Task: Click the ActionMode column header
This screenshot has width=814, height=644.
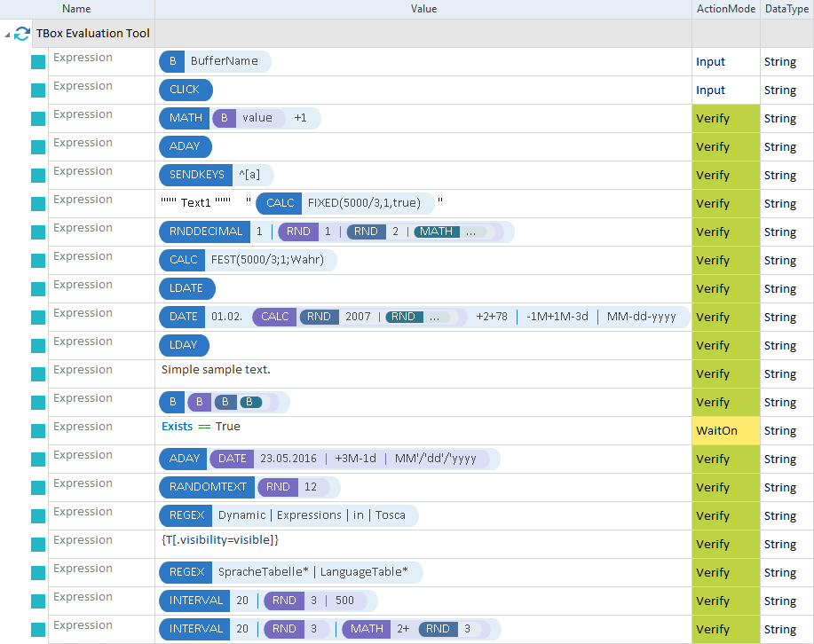Action: [x=725, y=9]
